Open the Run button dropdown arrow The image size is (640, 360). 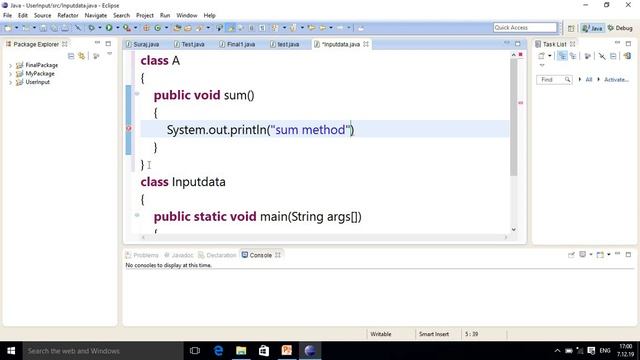pyautogui.click(x=118, y=28)
